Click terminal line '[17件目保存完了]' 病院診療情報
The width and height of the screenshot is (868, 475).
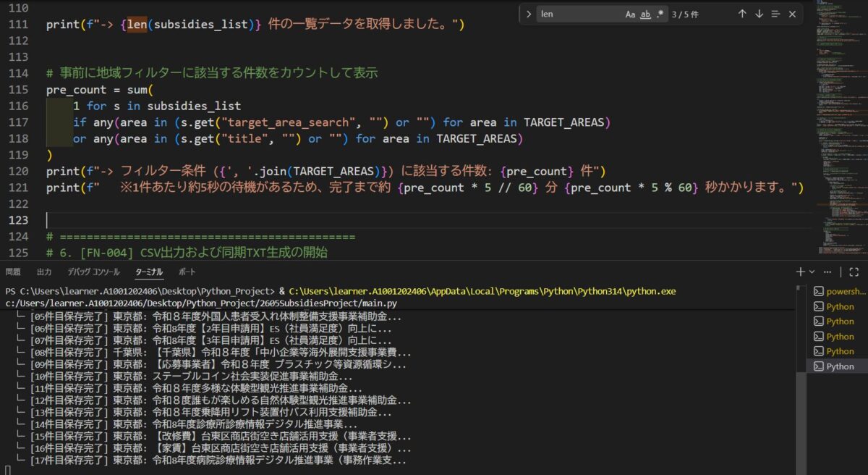point(212,461)
